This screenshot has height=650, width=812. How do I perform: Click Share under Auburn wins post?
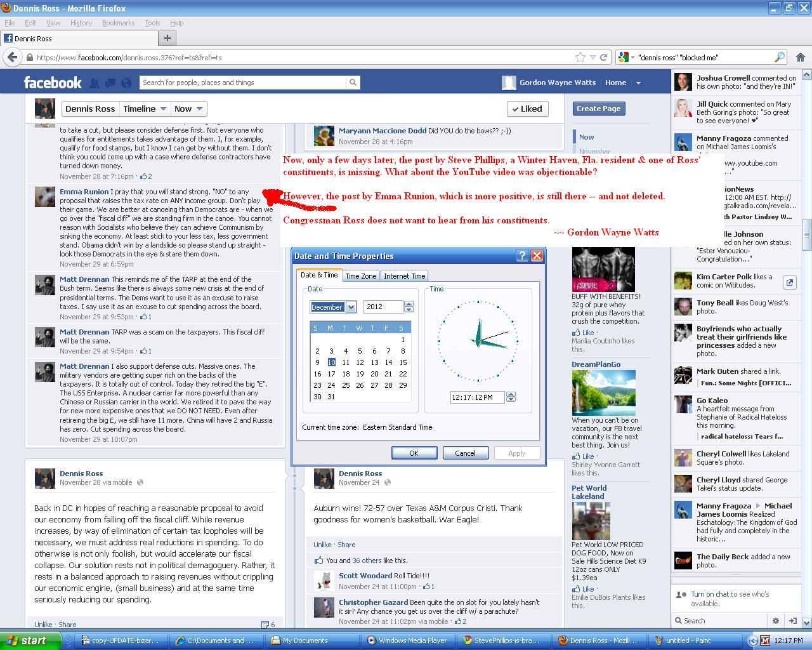pos(346,545)
